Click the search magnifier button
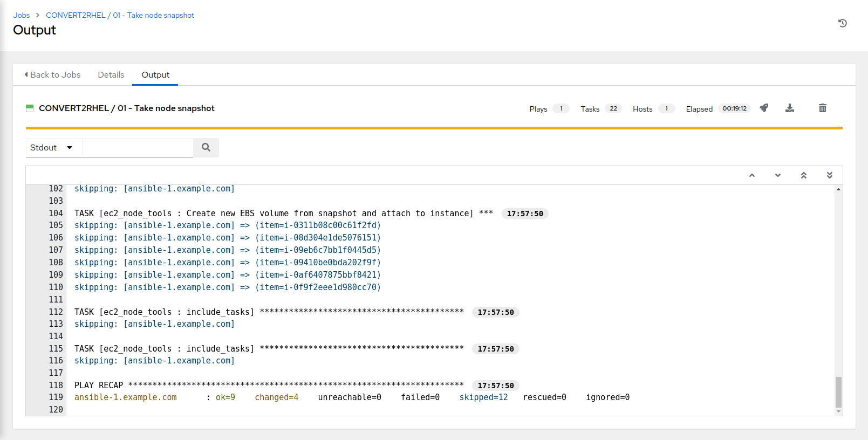This screenshot has height=440, width=868. click(x=206, y=147)
